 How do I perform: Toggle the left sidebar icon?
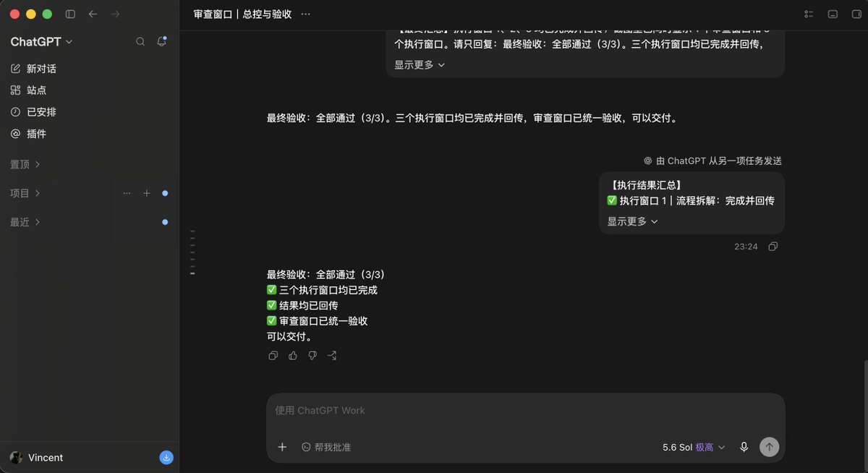click(70, 14)
